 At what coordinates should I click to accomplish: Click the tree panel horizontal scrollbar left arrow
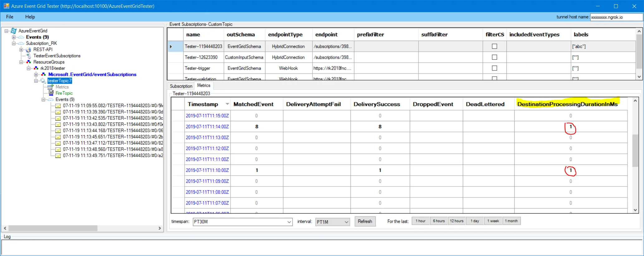click(5, 228)
